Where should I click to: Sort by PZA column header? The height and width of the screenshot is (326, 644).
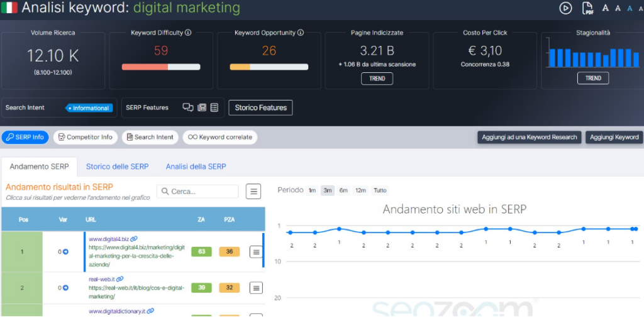coord(229,219)
